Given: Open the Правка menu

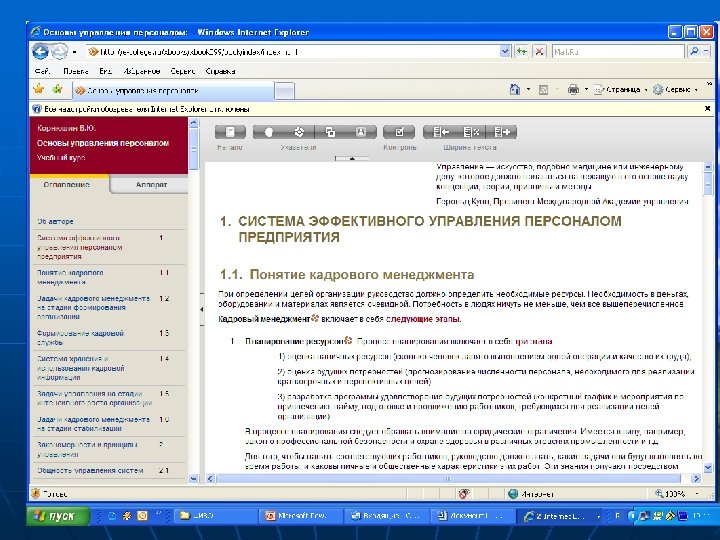Looking at the screenshot, I should click(x=76, y=71).
